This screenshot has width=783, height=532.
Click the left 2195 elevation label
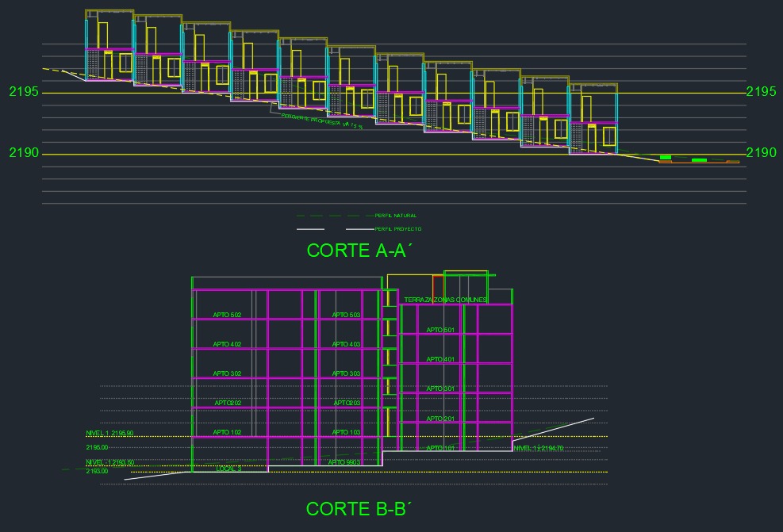24,92
